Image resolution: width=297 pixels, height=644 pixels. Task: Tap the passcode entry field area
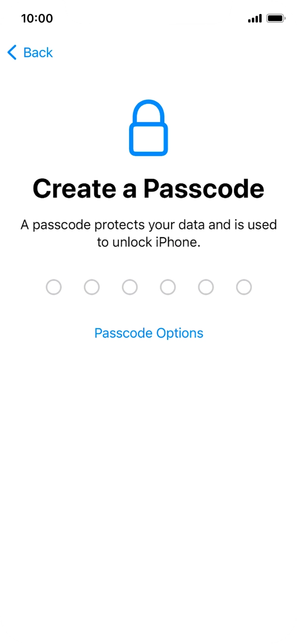(x=149, y=287)
